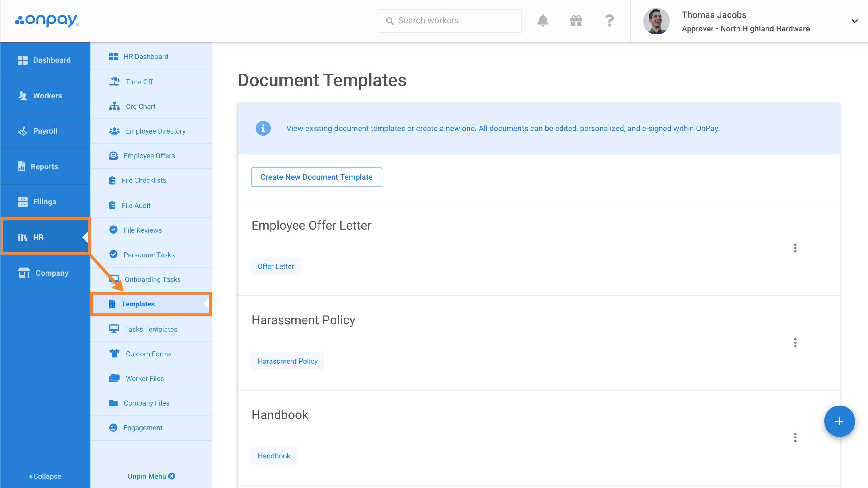The height and width of the screenshot is (488, 868).
Task: Open the Offer Letter document link
Action: 275,266
